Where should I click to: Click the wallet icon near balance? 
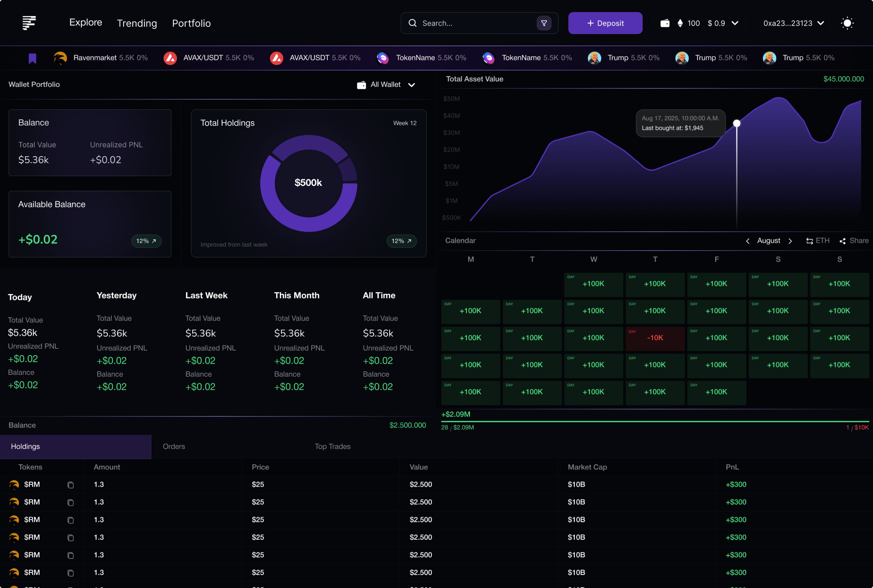pos(664,23)
